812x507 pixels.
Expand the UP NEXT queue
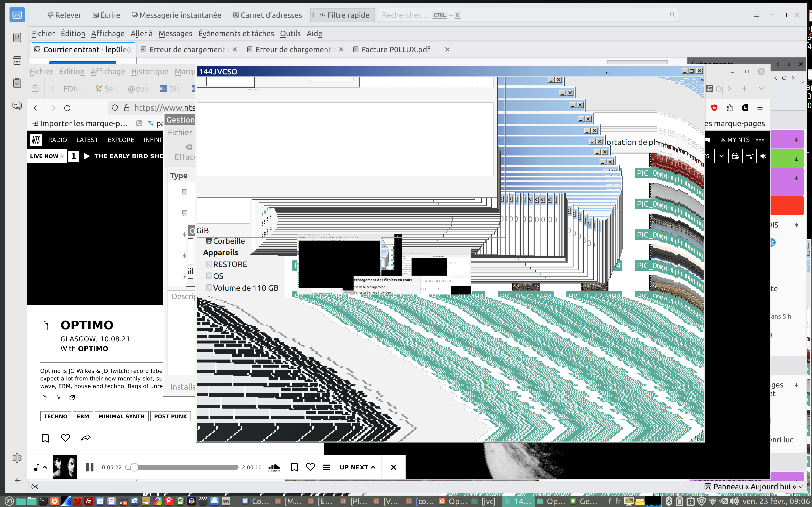(357, 467)
